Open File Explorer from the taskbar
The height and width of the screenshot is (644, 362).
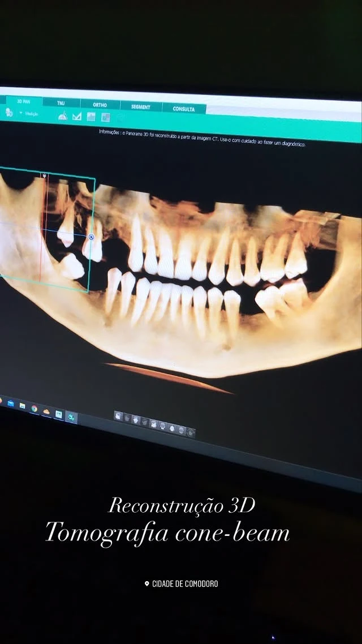click(x=22, y=406)
